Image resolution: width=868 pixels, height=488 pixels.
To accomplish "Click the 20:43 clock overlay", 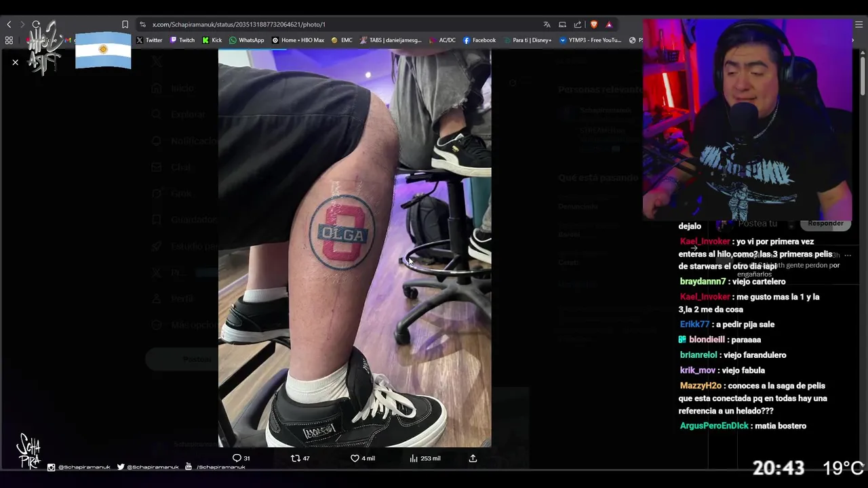I will click(778, 468).
